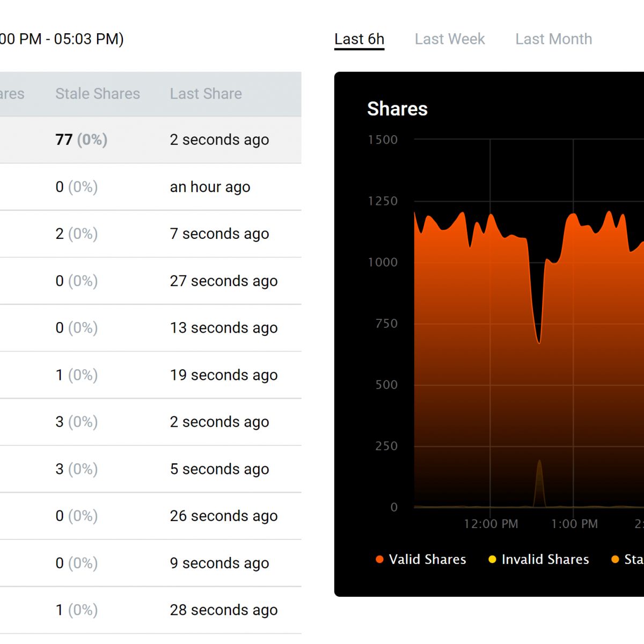Sort by the Last Share column header
The width and height of the screenshot is (644, 644).
click(206, 93)
